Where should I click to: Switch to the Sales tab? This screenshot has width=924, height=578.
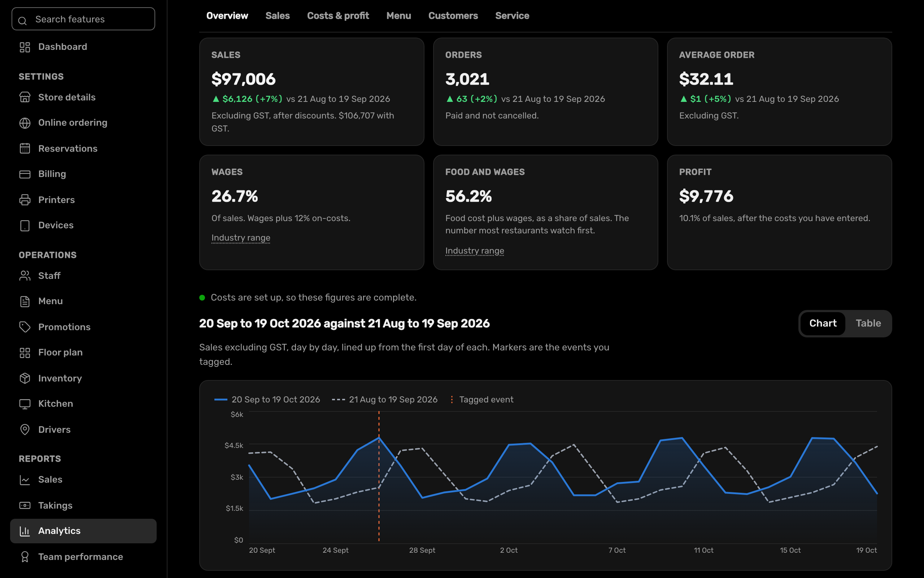pos(278,16)
